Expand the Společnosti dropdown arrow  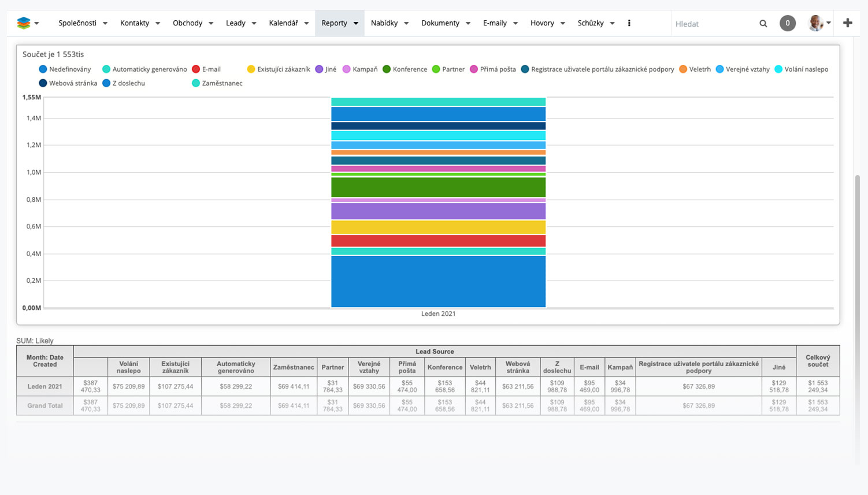(x=105, y=24)
